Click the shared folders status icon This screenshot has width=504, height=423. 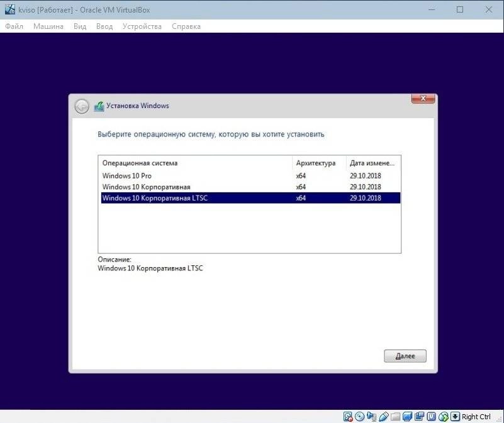[395, 417]
